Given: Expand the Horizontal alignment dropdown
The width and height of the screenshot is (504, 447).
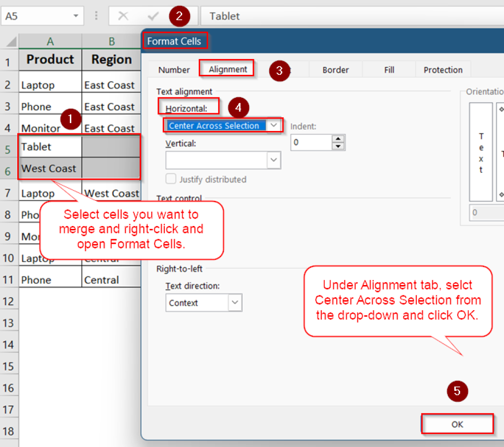Looking at the screenshot, I should (274, 126).
